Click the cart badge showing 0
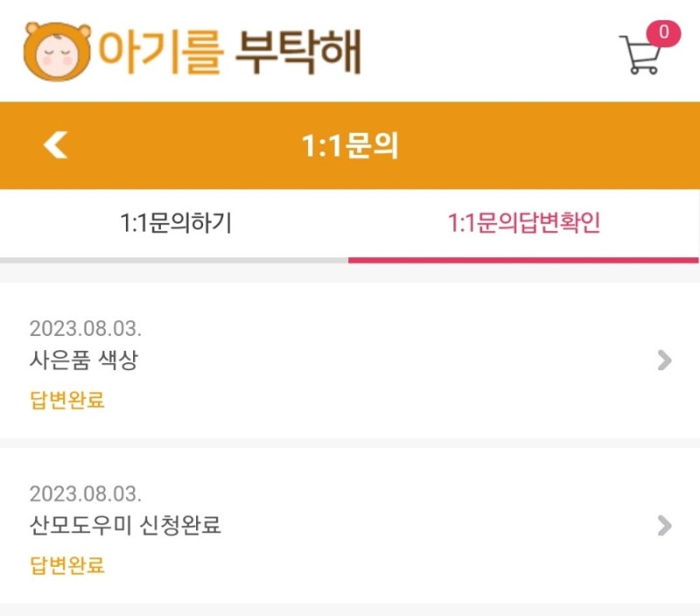This screenshot has width=700, height=616. click(664, 33)
